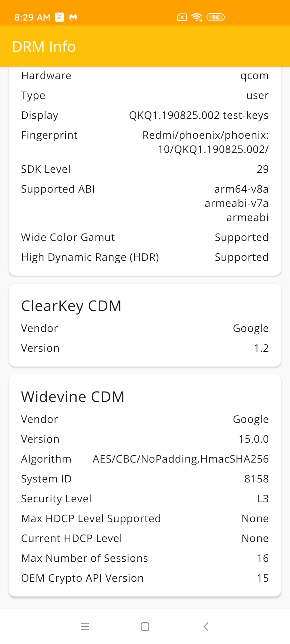Open recent apps menu icon
Screen dimensions: 290x644
click(x=85, y=627)
